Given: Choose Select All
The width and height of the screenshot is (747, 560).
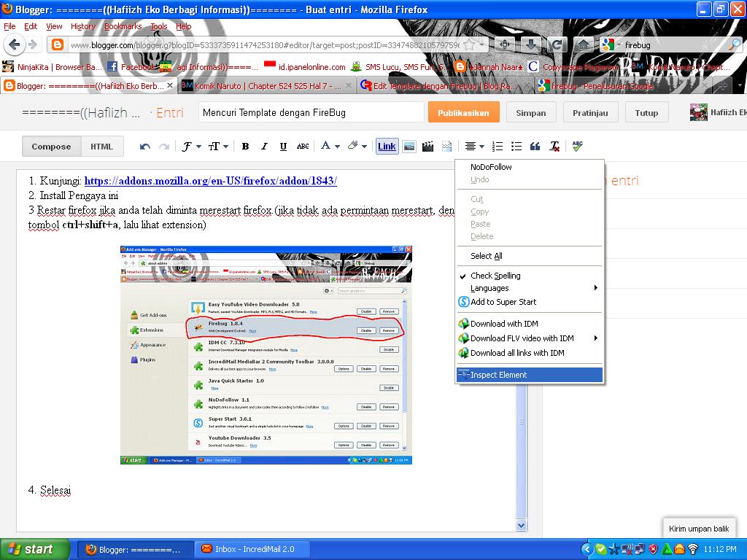Looking at the screenshot, I should click(530, 256).
